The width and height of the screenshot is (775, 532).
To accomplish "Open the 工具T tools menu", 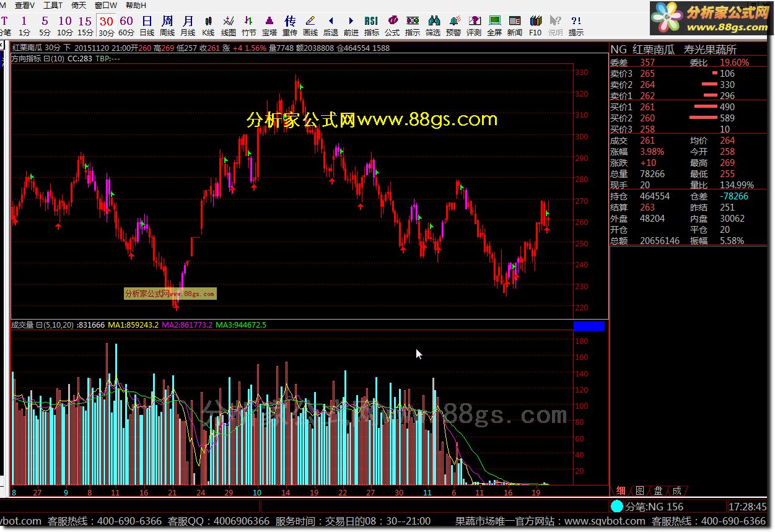I will [53, 5].
